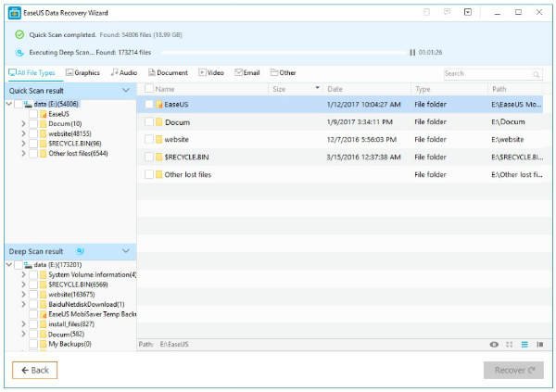Click the Back button
The height and width of the screenshot is (392, 556).
[x=35, y=371]
